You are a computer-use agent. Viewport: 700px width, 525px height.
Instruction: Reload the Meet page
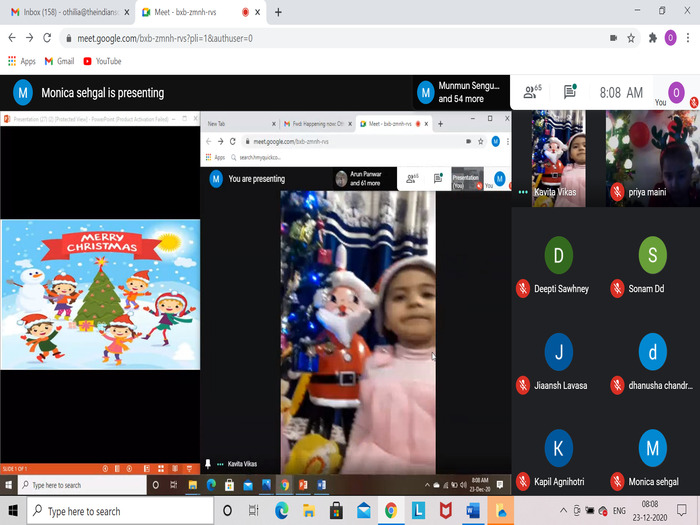pos(47,38)
